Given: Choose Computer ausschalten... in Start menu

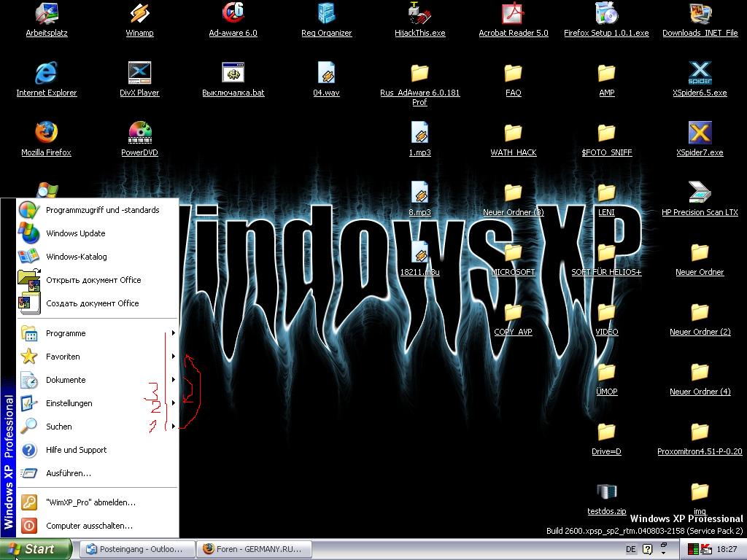Looking at the screenshot, I should (97, 526).
